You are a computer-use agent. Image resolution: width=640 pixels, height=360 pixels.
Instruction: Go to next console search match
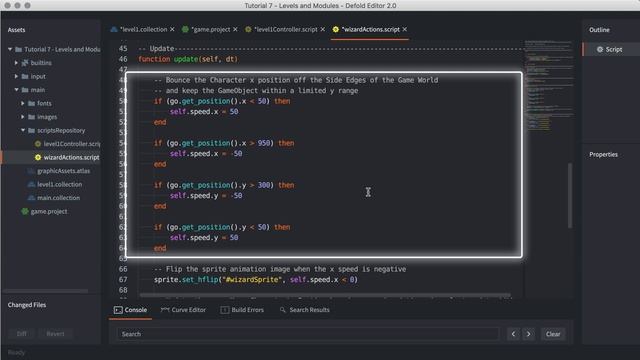[x=529, y=334]
